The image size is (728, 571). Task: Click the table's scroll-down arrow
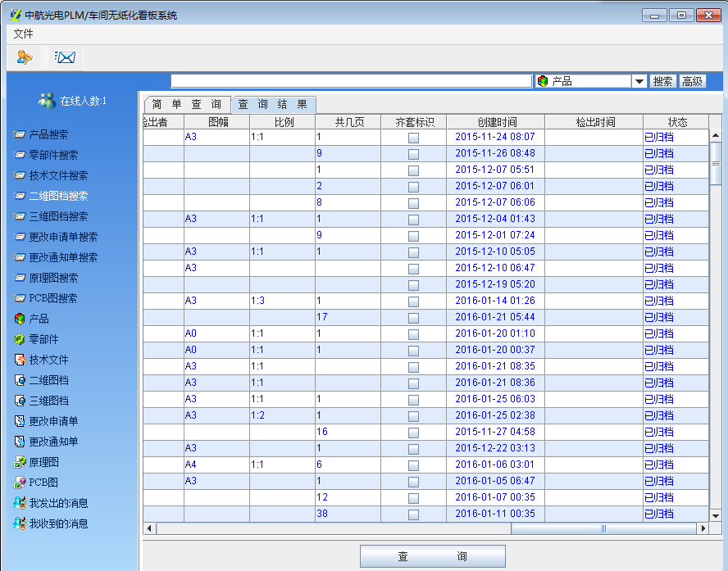pos(715,514)
